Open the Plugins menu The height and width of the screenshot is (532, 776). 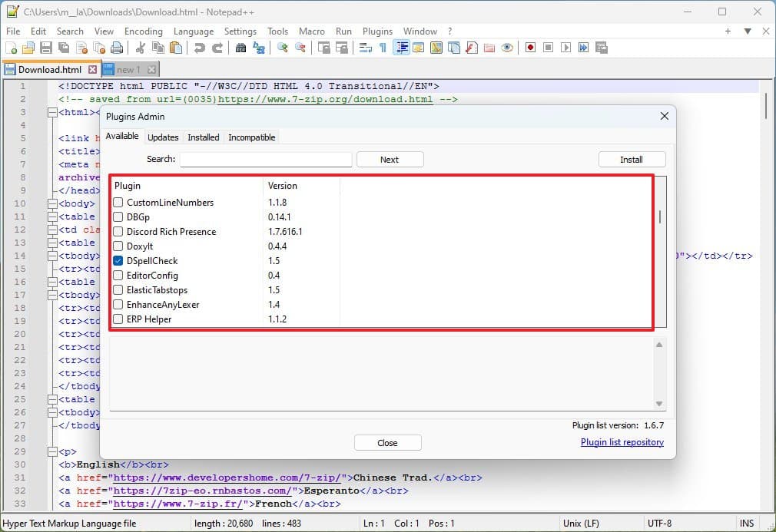pos(377,31)
